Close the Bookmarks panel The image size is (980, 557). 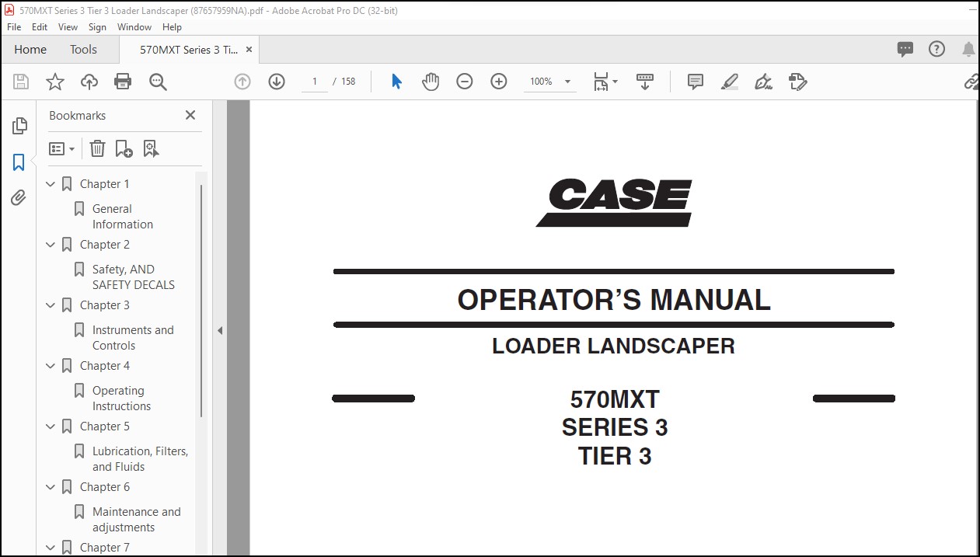click(190, 115)
